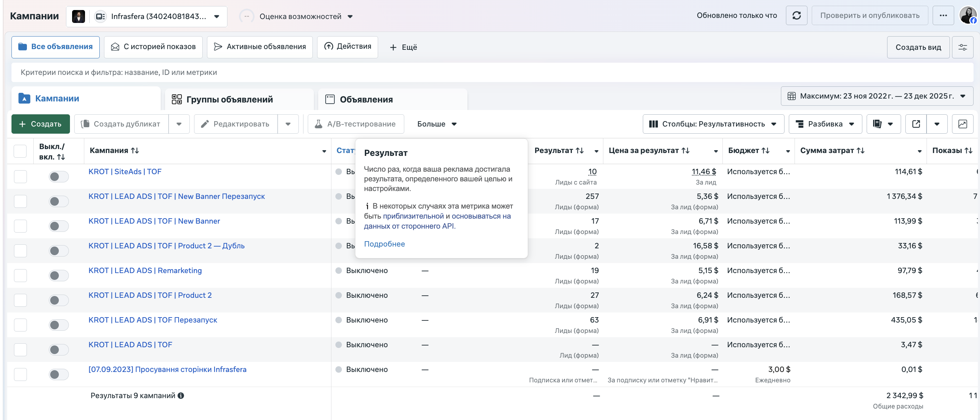Open the reports icon dropdown
Screen dimensions: 980x420
tap(883, 124)
